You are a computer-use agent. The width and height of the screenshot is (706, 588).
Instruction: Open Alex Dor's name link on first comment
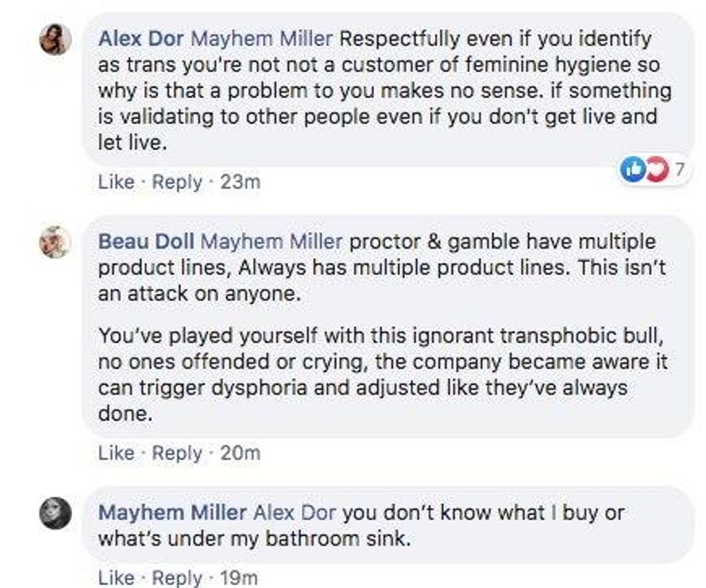click(141, 37)
